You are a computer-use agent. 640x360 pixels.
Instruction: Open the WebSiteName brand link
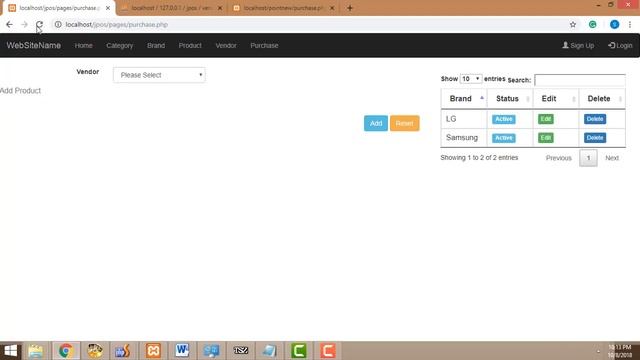(x=33, y=45)
